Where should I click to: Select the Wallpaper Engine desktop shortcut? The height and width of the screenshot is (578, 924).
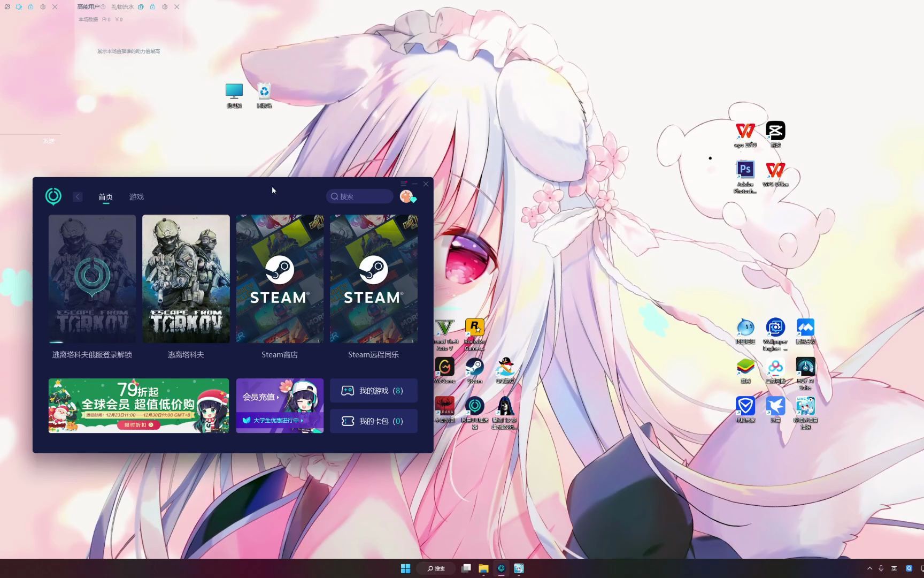click(x=775, y=334)
